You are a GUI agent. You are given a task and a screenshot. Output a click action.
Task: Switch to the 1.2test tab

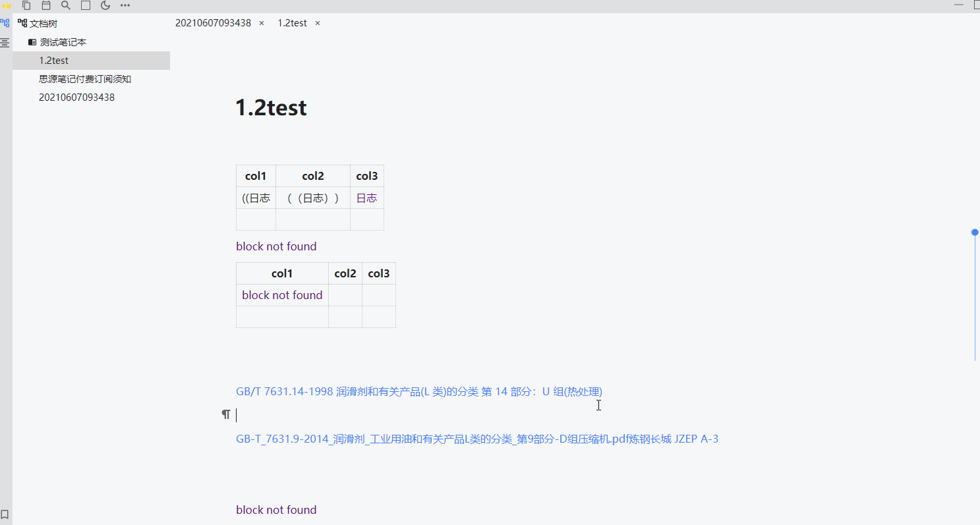292,22
